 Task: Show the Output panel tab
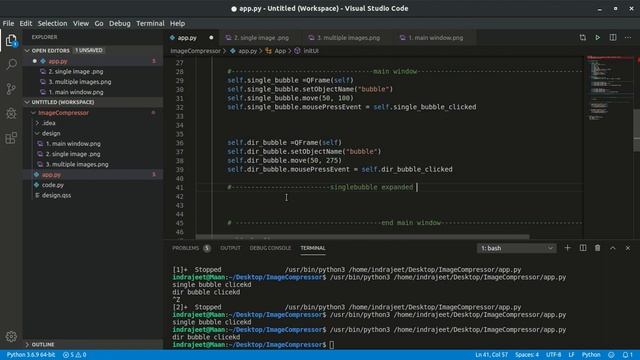point(230,248)
